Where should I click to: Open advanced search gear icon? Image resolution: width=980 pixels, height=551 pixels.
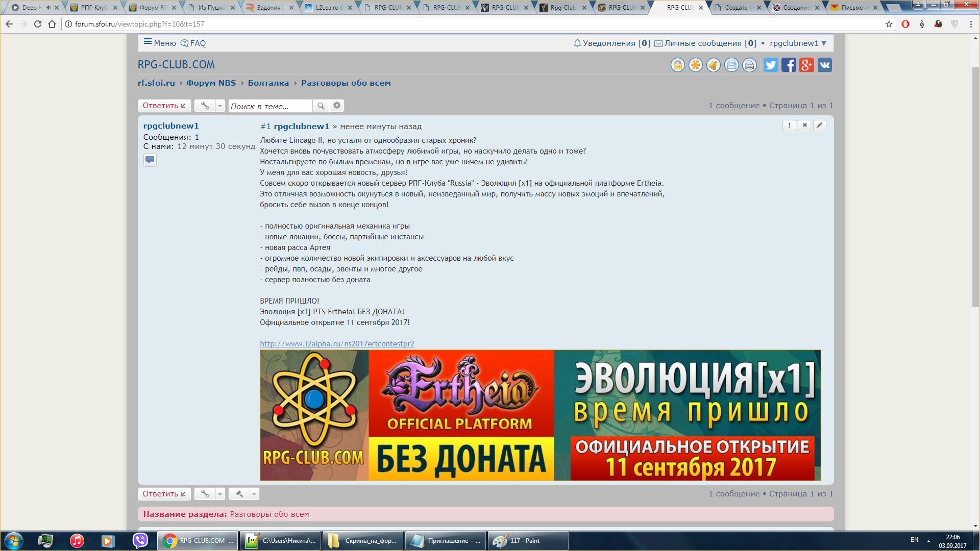[336, 106]
